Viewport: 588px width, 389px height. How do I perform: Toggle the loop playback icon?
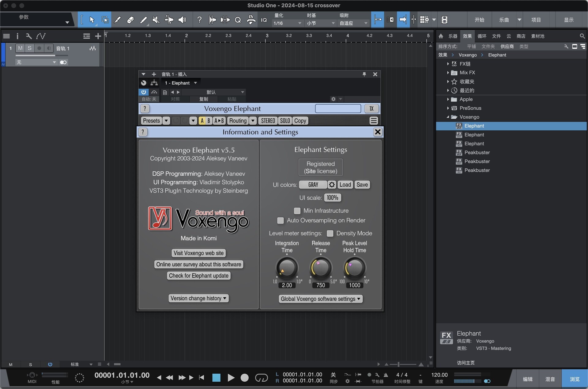point(261,378)
